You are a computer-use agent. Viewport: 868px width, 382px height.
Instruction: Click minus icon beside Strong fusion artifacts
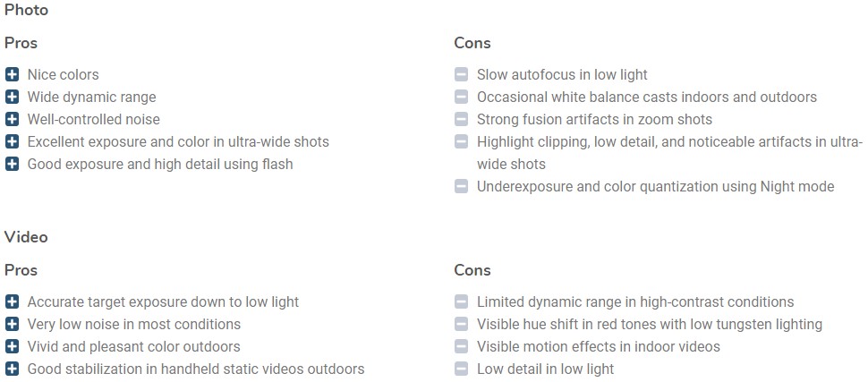coord(461,119)
